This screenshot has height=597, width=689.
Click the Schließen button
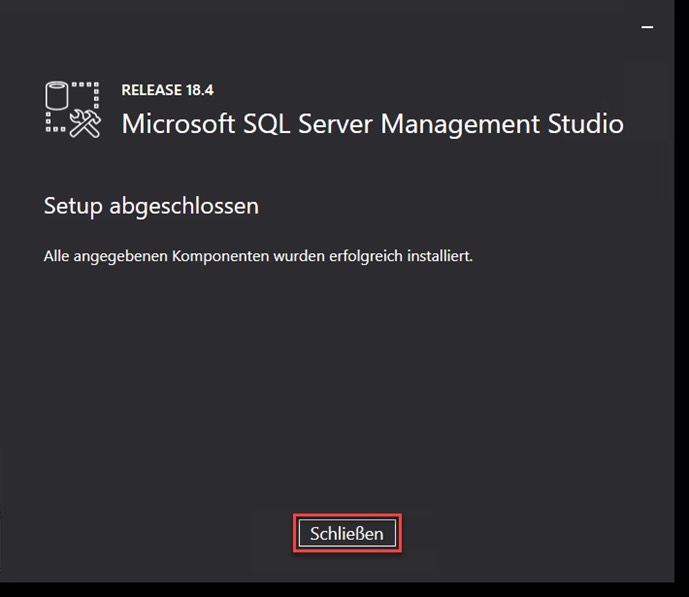[x=347, y=533]
